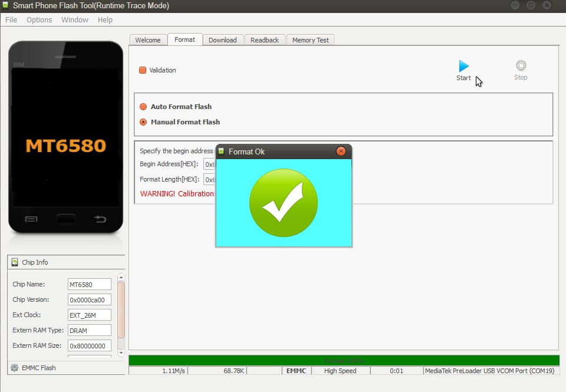Screen dimensions: 566x392
Task: Switch to the Welcome tab
Action: (x=148, y=40)
